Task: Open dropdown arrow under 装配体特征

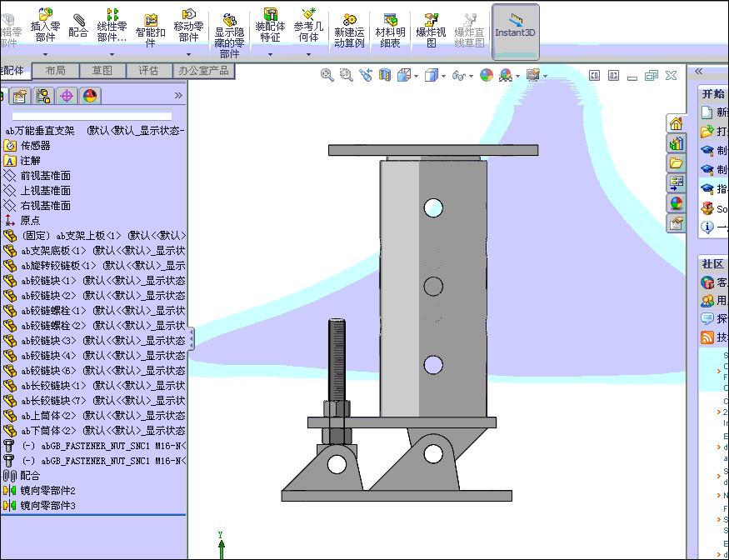Action: pos(270,54)
